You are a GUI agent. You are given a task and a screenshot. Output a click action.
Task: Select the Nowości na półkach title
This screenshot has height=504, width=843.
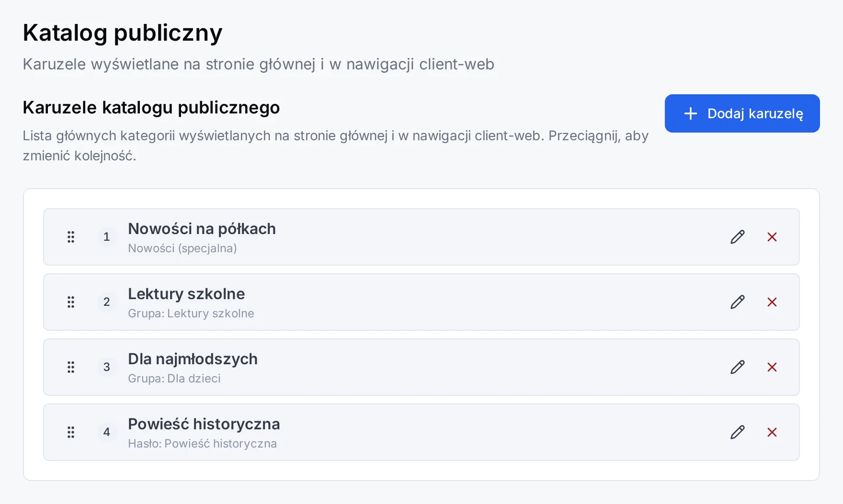pyautogui.click(x=202, y=229)
